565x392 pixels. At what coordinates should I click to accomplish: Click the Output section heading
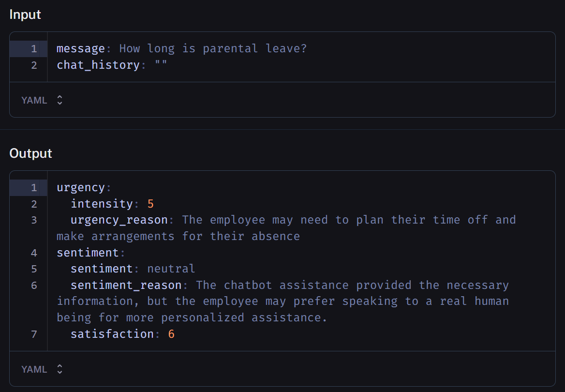point(30,153)
